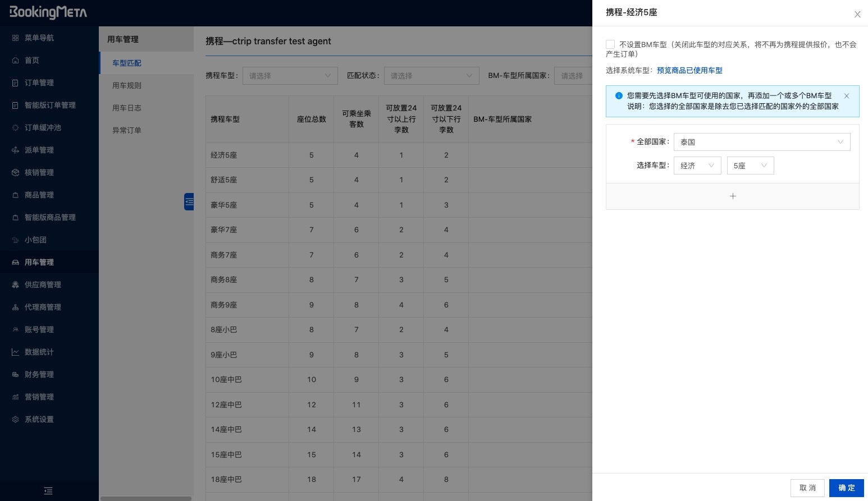The height and width of the screenshot is (501, 868).
Task: Click the 订单管理 sidebar icon
Action: click(15, 83)
